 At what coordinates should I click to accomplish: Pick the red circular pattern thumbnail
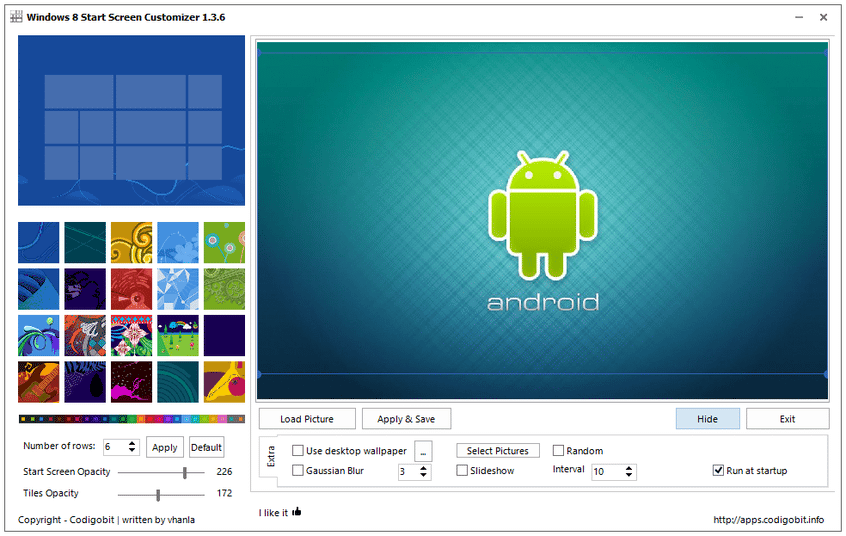[x=132, y=289]
